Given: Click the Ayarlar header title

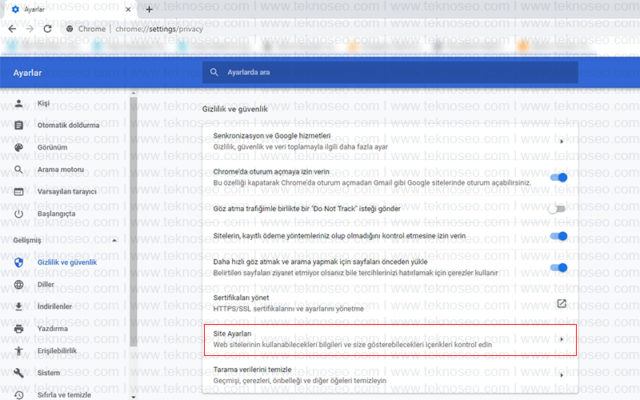Looking at the screenshot, I should [x=27, y=73].
